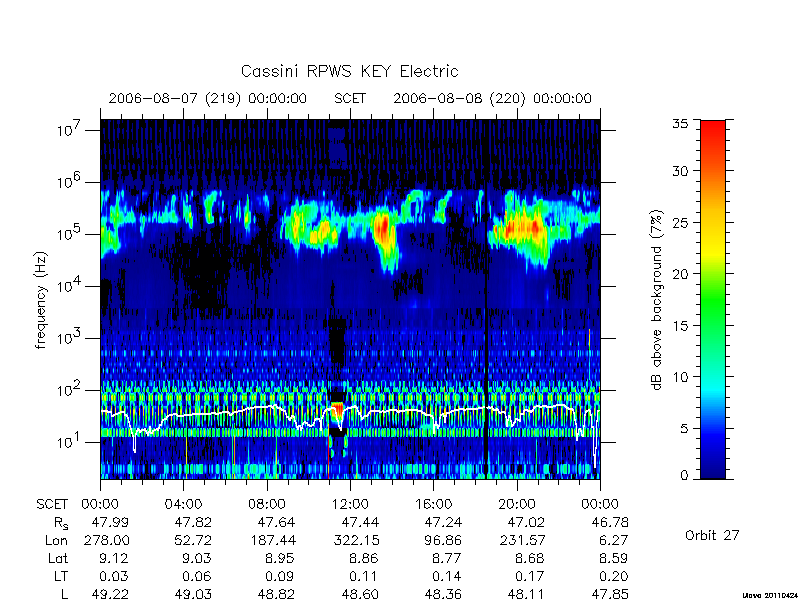Click the Rs value 46.78
Viewport: 800px width, 600px height.
tap(610, 522)
